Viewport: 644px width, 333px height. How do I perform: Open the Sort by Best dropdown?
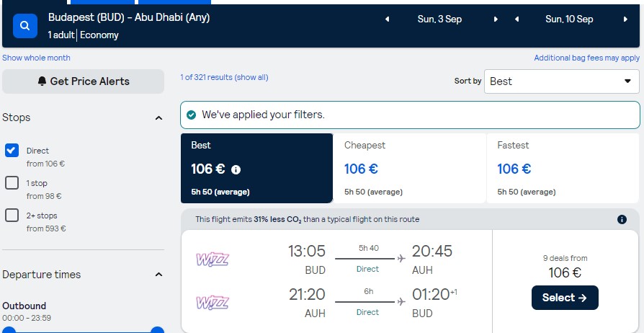coord(561,81)
